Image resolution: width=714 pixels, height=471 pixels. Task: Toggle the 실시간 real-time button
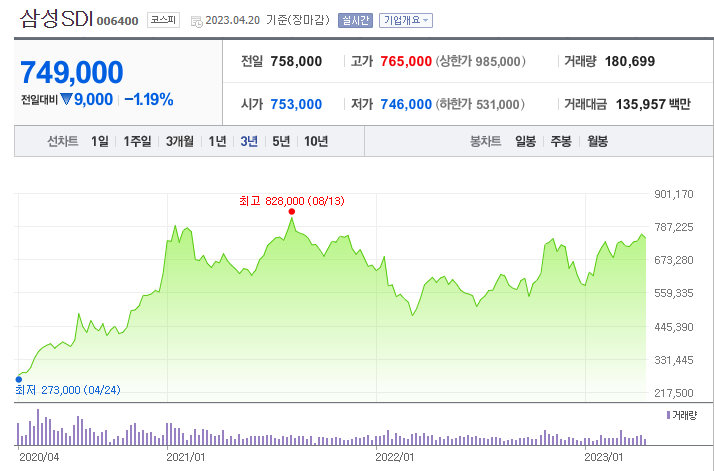355,20
